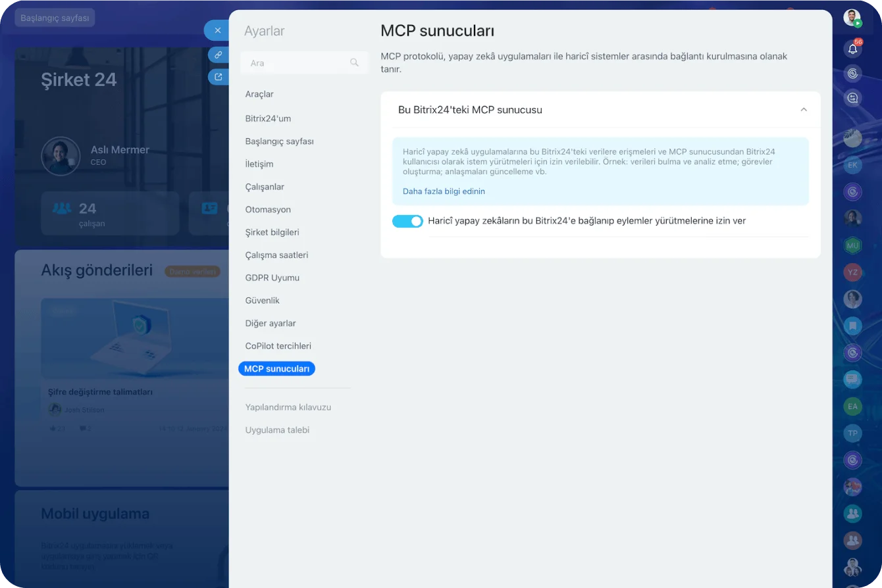Viewport: 882px width, 588px height.
Task: Open the light-blue message bubble chat icon
Action: [853, 380]
